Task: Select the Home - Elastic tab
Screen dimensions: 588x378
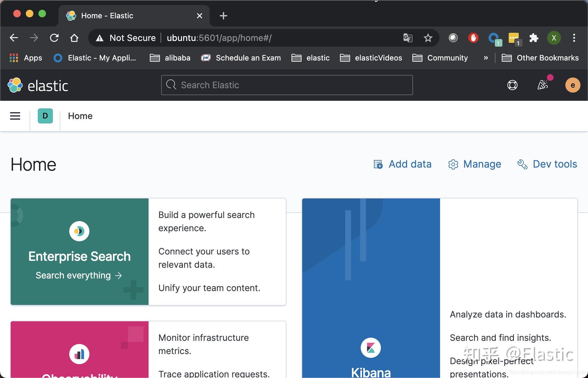Action: (x=126, y=16)
